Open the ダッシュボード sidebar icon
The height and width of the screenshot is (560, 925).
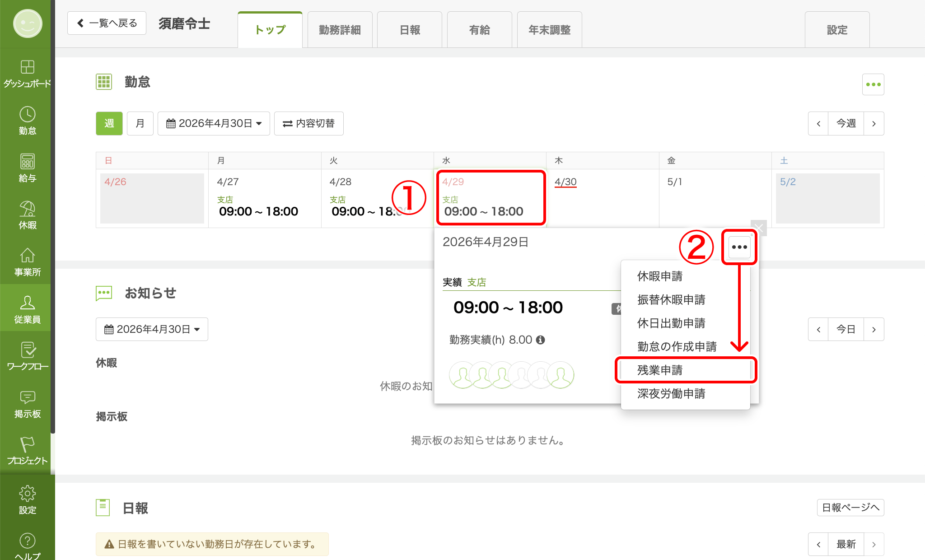[x=27, y=74]
